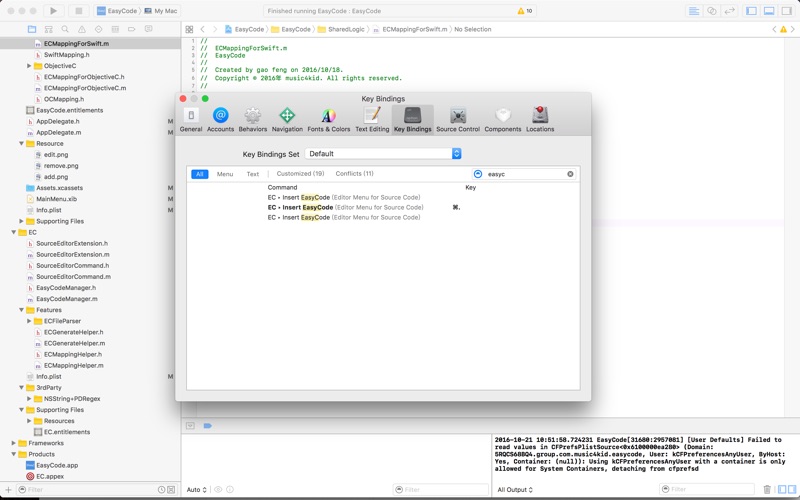The image size is (800, 500).
Task: Select MainMenu.xib file
Action: pos(56,199)
